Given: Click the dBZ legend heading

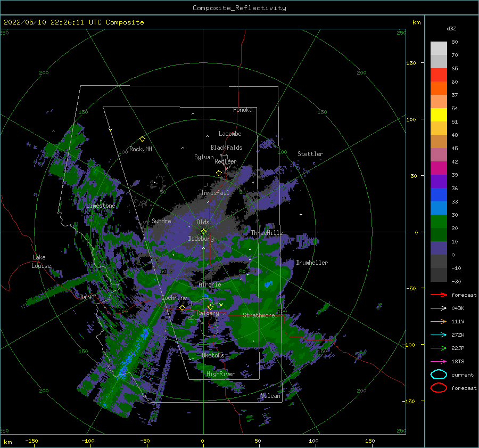Looking at the screenshot, I should click(451, 29).
